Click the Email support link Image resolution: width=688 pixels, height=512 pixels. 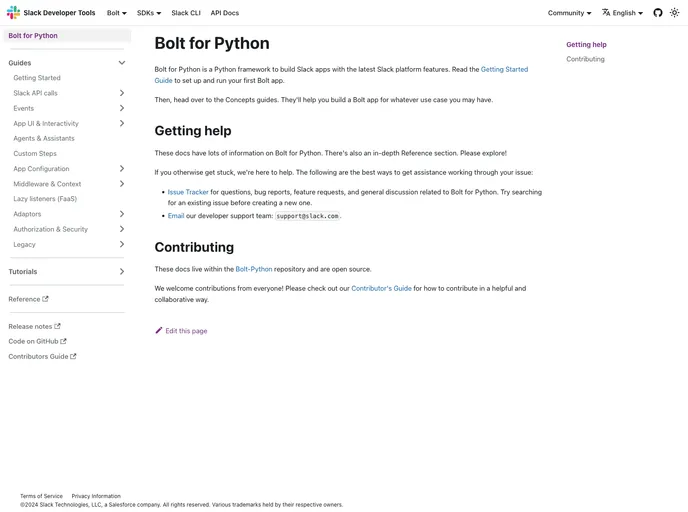[x=176, y=215]
